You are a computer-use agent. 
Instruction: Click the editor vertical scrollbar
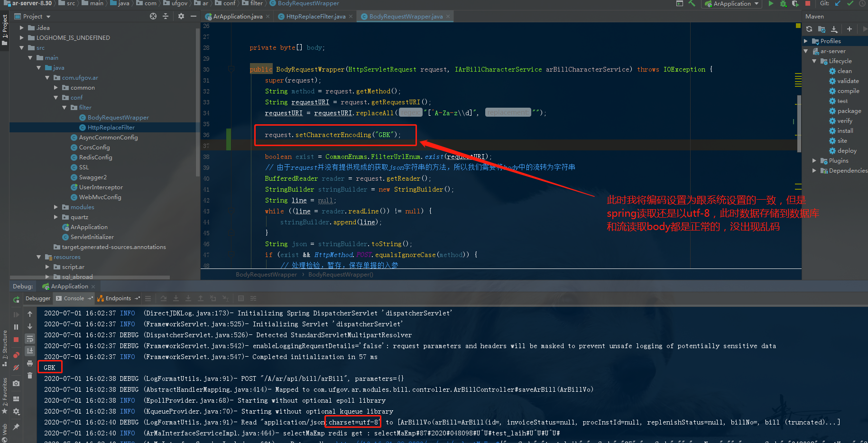tap(799, 123)
